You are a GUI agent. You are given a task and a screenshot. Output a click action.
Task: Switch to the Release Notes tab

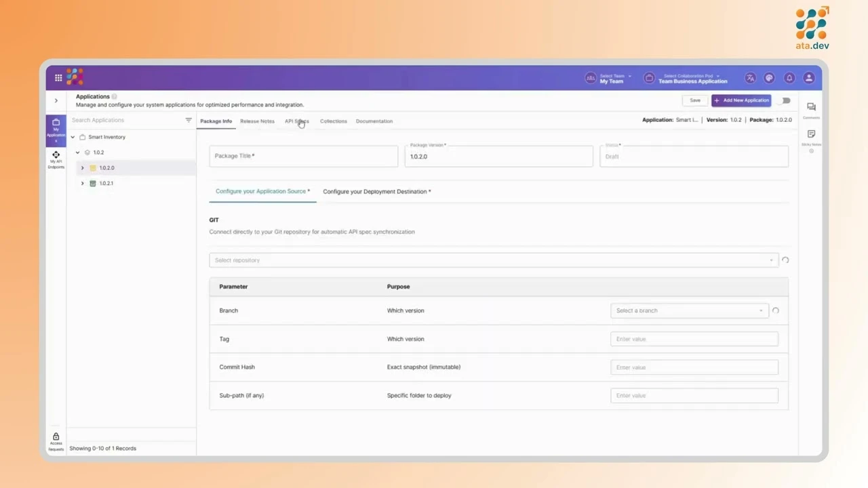(257, 121)
